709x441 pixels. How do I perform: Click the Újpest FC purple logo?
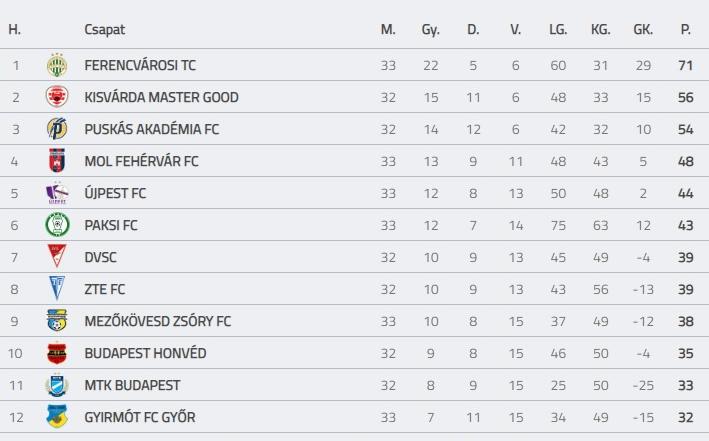click(x=57, y=193)
